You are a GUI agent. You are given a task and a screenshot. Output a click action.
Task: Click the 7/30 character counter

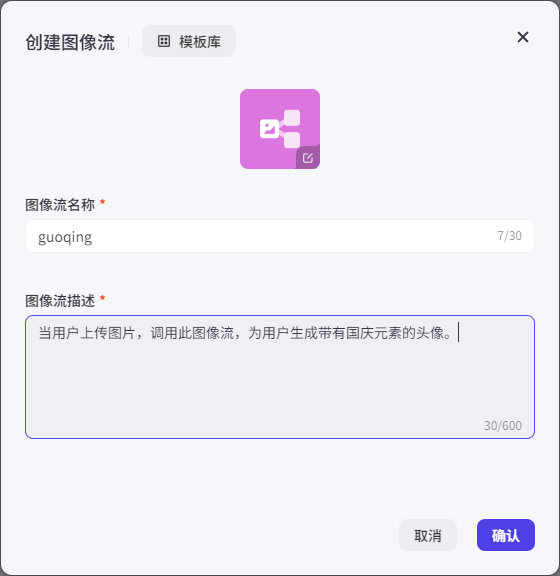click(x=510, y=236)
